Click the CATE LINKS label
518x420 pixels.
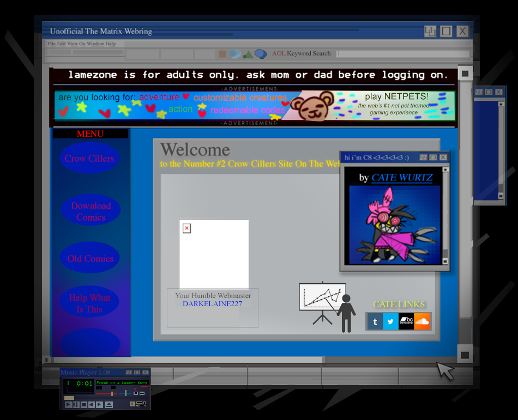click(399, 304)
